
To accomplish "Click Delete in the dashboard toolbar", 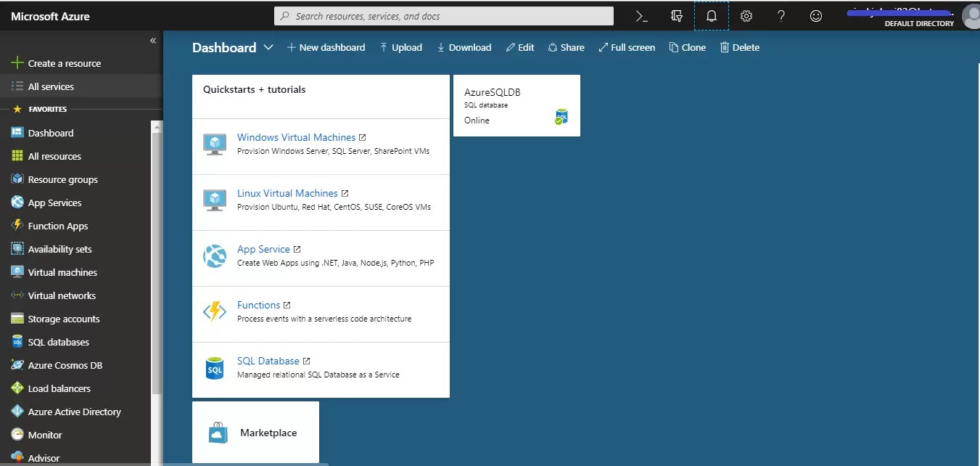I will pos(739,47).
